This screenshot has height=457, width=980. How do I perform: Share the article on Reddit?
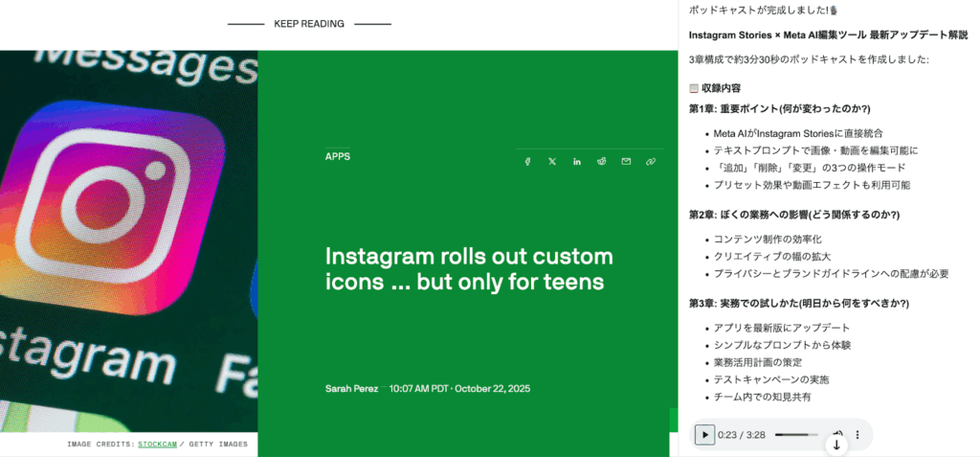(601, 161)
